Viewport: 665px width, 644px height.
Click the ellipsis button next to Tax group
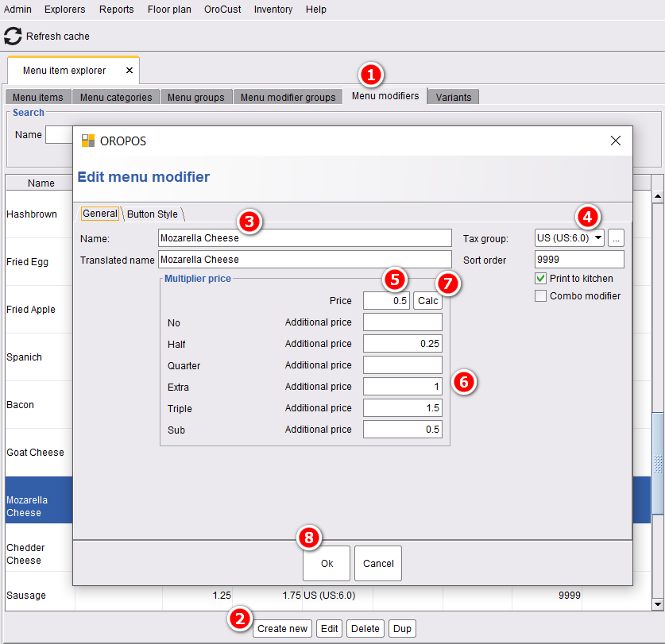click(x=616, y=238)
